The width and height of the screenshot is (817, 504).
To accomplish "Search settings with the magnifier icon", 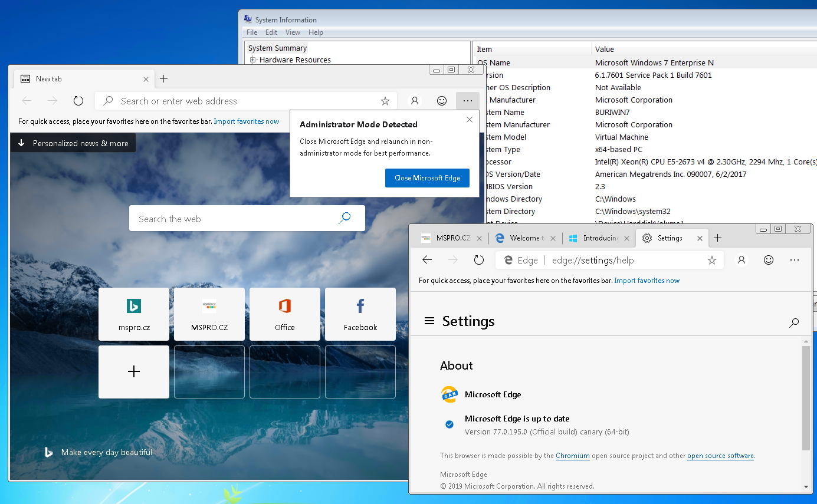I will (x=794, y=322).
